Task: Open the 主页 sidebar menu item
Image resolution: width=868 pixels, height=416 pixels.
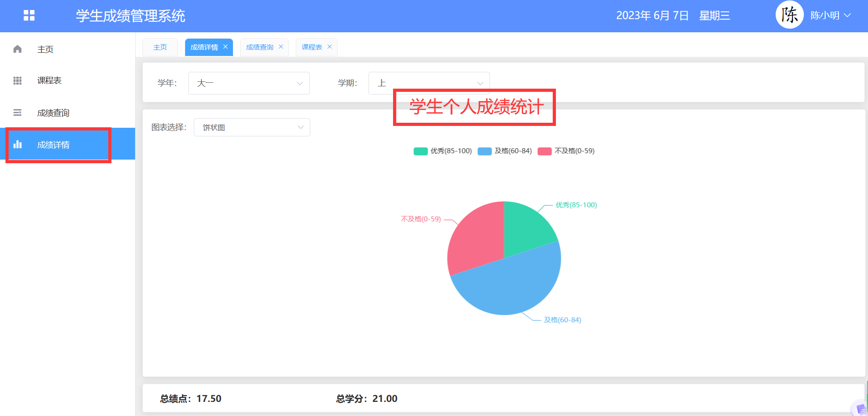Action: point(67,49)
